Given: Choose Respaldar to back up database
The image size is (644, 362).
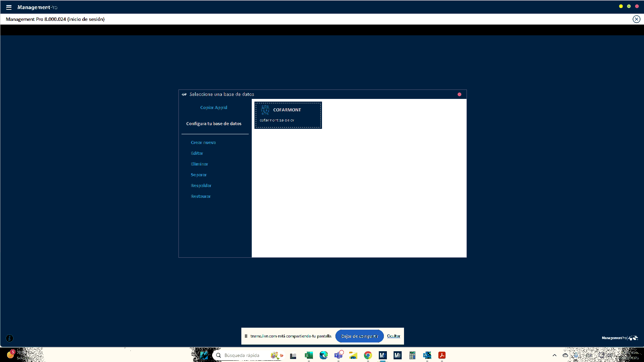Looking at the screenshot, I should tap(201, 185).
